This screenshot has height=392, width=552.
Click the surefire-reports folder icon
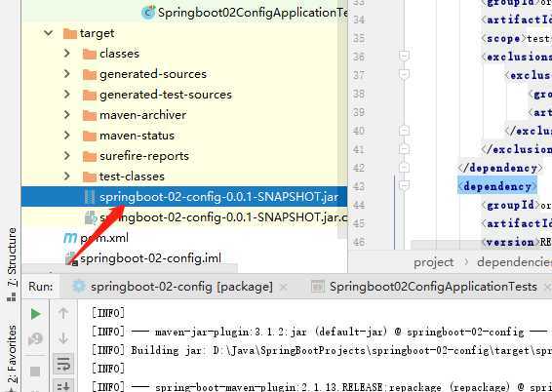[90, 156]
